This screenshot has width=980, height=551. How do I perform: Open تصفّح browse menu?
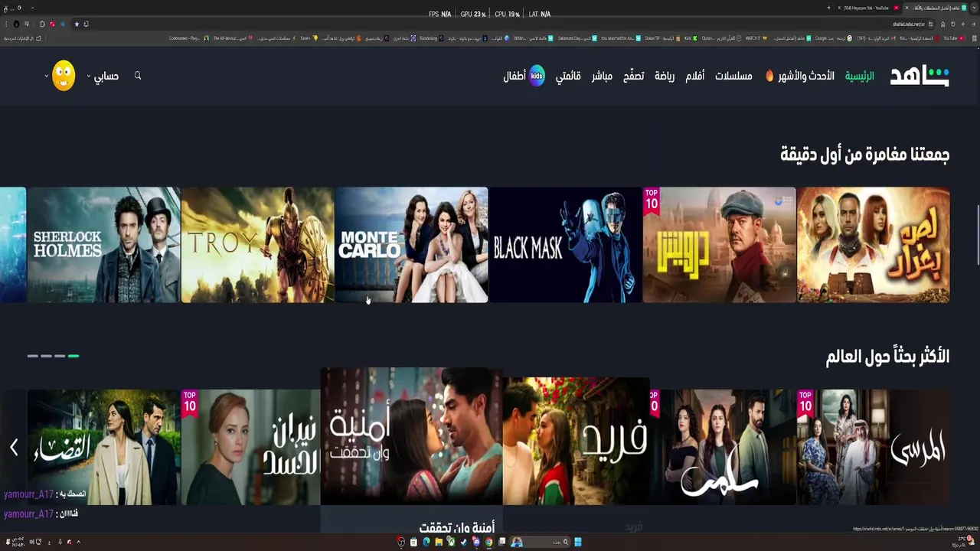[633, 76]
